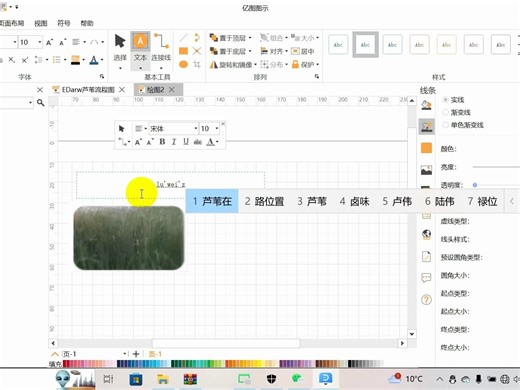This screenshot has width=520, height=390.
Task: Expand Send to Back dropdown arrow
Action: pos(250,51)
